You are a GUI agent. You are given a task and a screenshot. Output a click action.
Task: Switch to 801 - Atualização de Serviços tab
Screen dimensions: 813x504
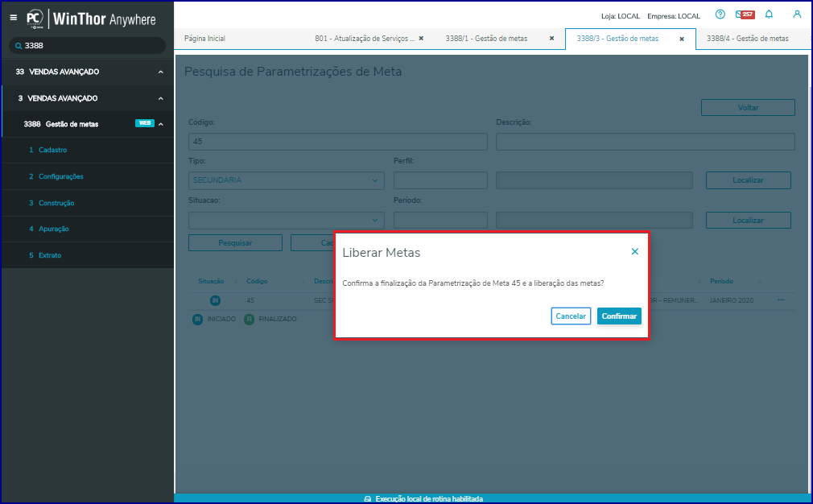(365, 39)
